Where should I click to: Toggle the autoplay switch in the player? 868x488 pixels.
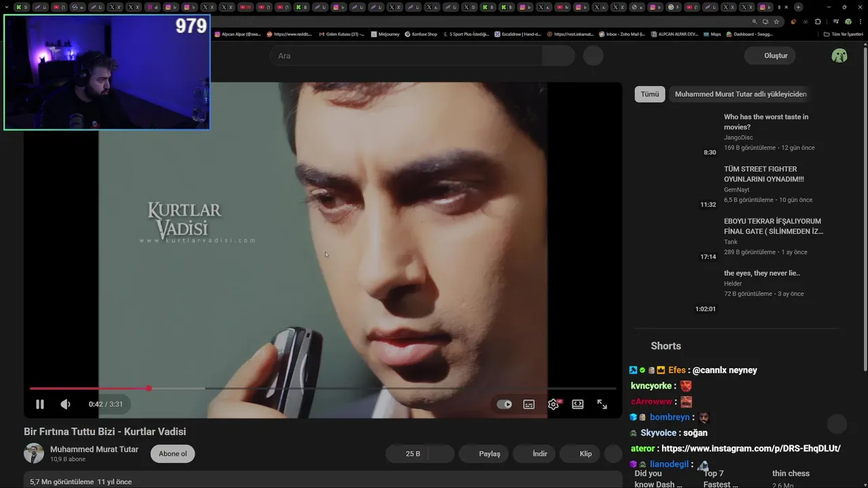[x=505, y=404]
